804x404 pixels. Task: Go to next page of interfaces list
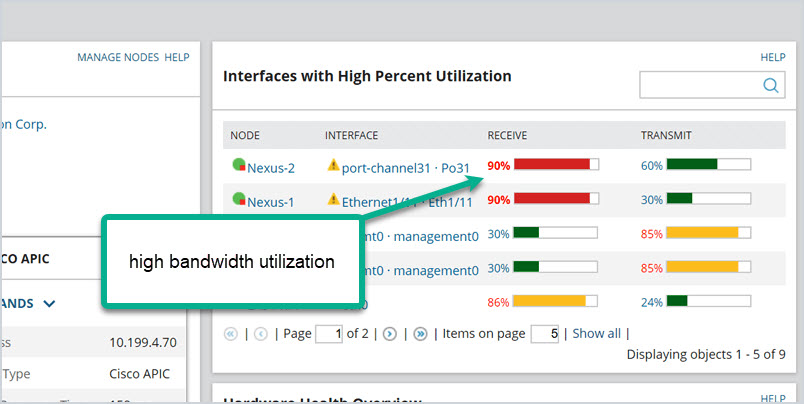pos(390,334)
